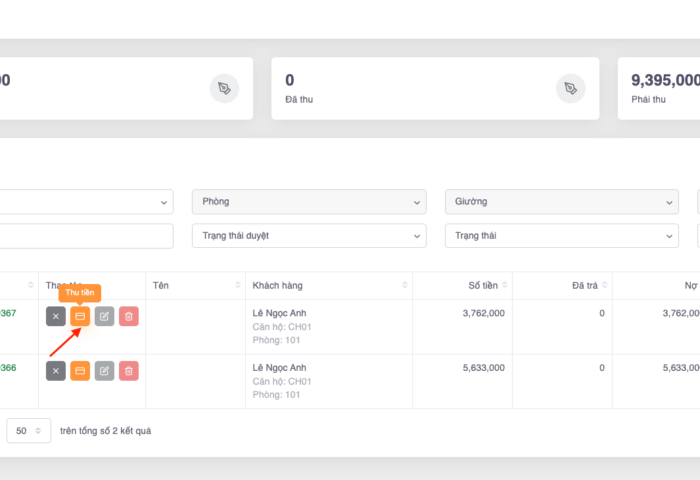Click the edit pencil icon in second row

point(104,371)
